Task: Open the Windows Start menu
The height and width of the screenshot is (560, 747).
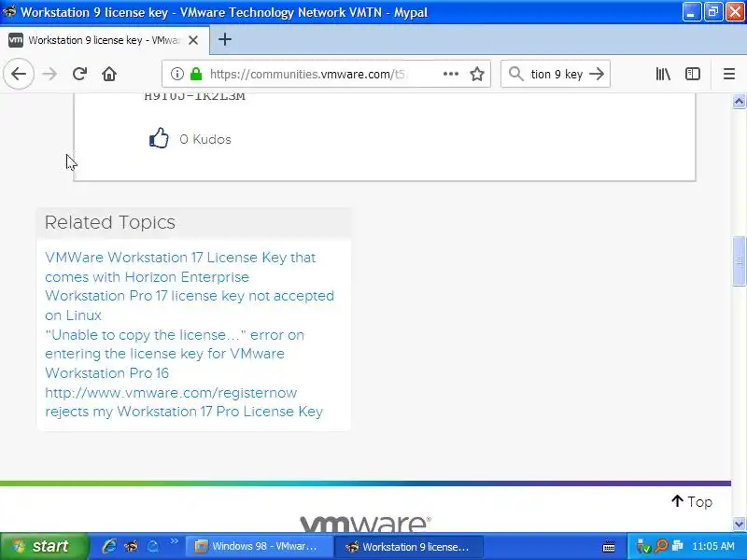Action: [x=44, y=546]
